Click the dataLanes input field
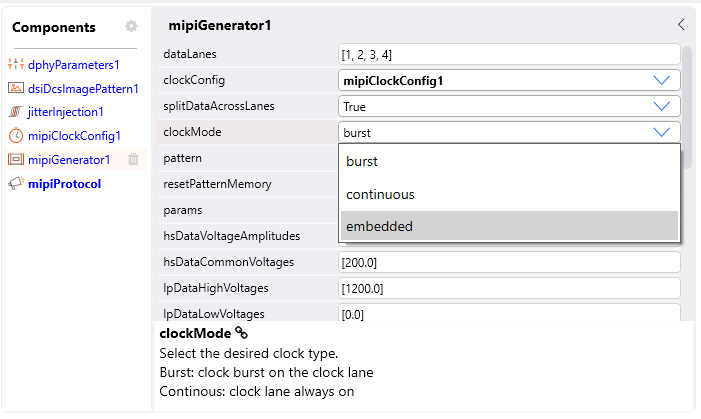 tap(509, 54)
